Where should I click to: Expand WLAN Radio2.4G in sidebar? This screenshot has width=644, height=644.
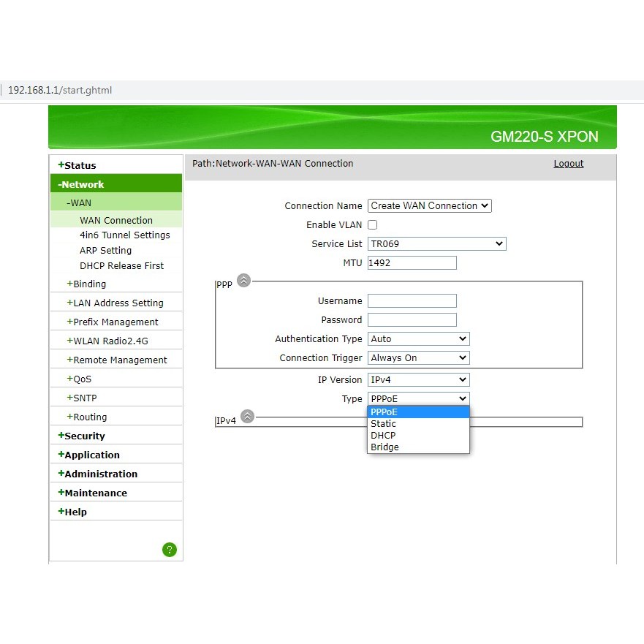(x=110, y=341)
